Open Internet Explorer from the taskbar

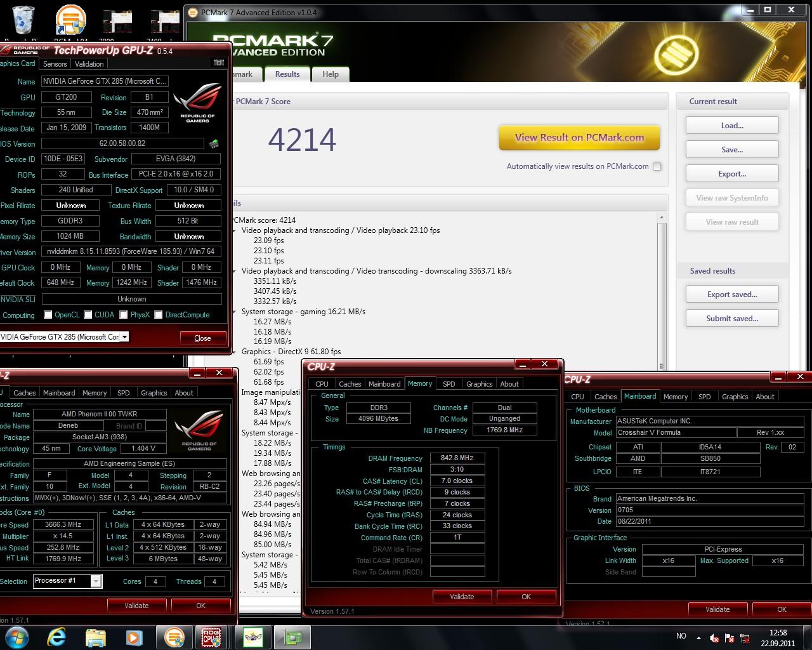(x=56, y=637)
